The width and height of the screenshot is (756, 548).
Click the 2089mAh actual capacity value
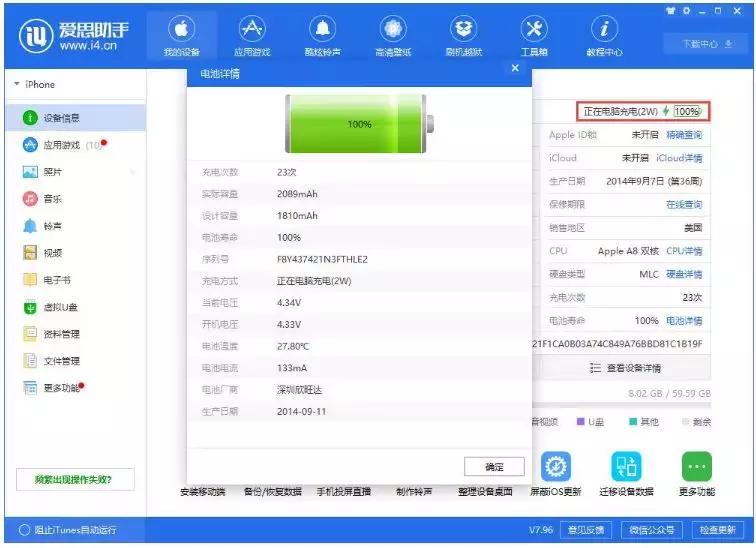[x=297, y=194]
